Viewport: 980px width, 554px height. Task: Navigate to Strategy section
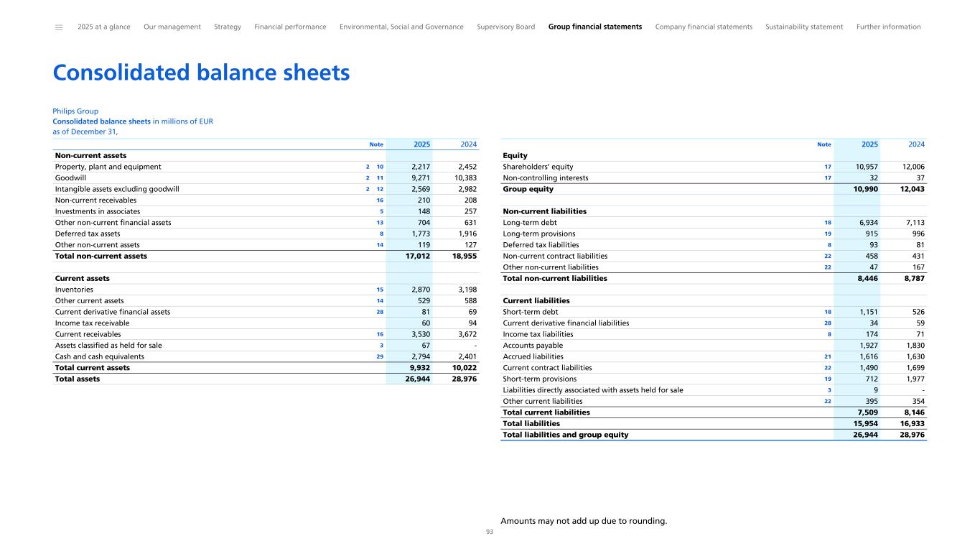tap(228, 27)
